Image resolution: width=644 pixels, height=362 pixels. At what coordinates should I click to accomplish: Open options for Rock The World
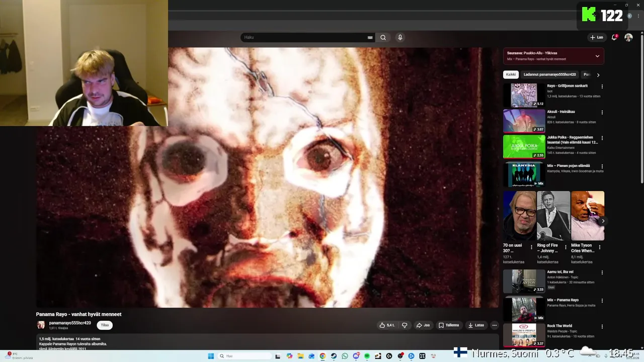[602, 326]
